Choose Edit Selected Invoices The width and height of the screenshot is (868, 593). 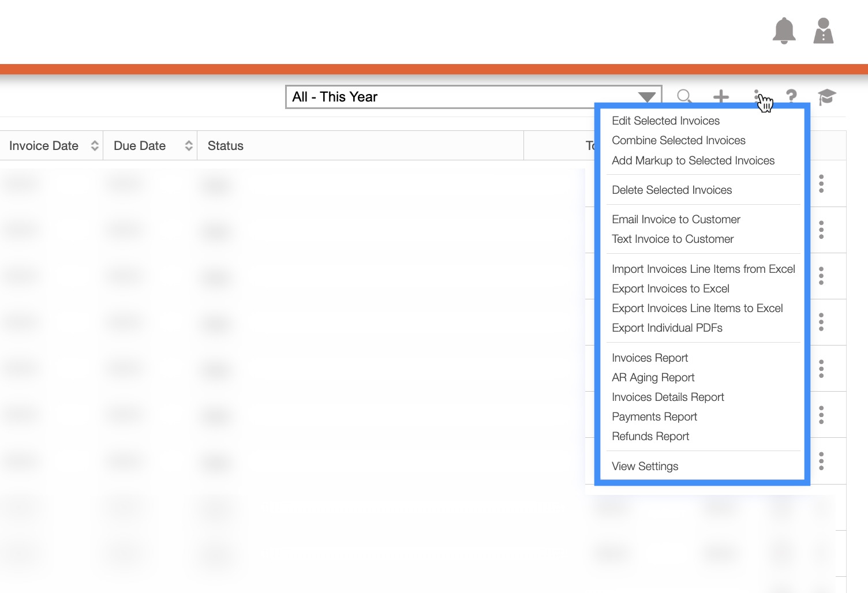point(665,121)
